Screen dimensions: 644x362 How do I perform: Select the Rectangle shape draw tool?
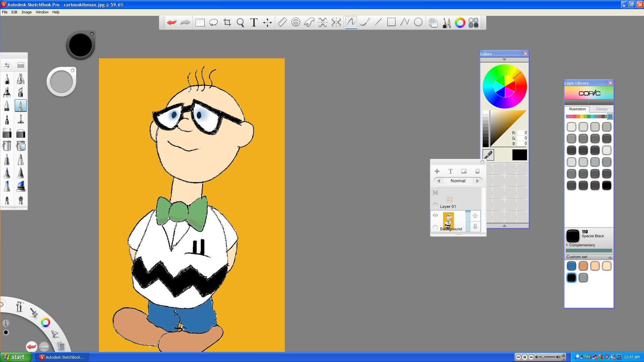(x=391, y=22)
